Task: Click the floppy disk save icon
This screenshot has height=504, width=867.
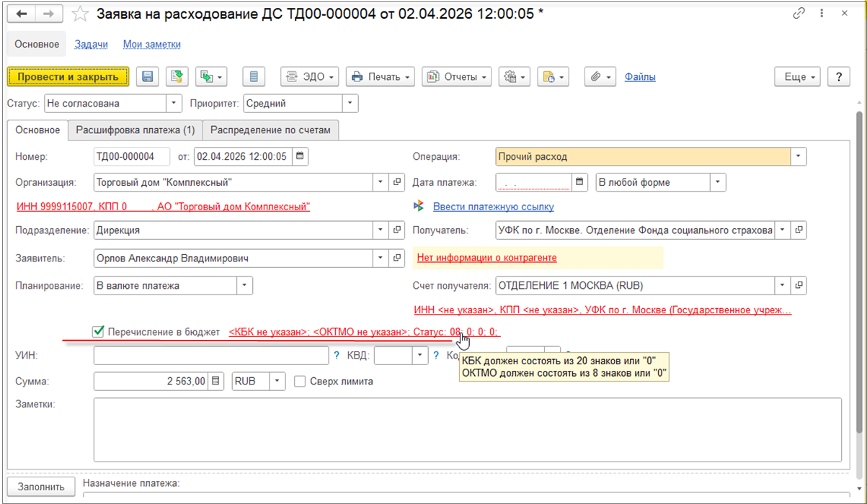Action: (148, 77)
